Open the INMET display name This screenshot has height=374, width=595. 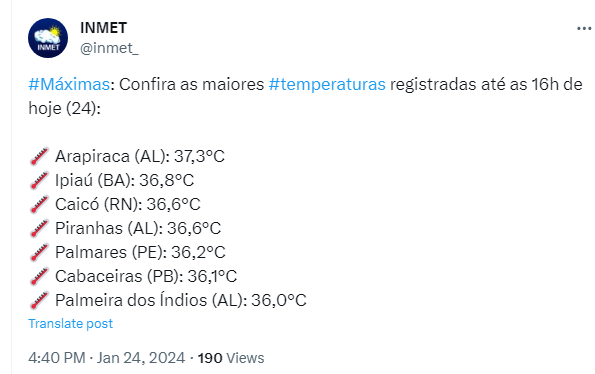coord(103,28)
